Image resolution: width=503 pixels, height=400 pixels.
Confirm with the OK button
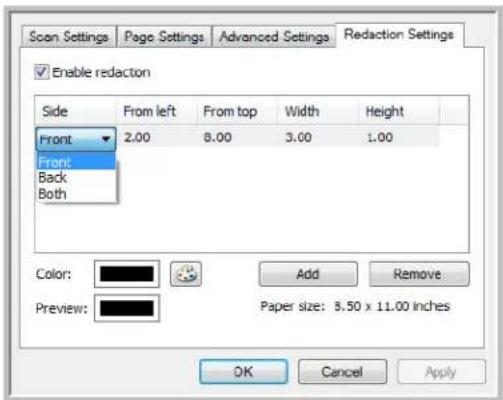[243, 372]
